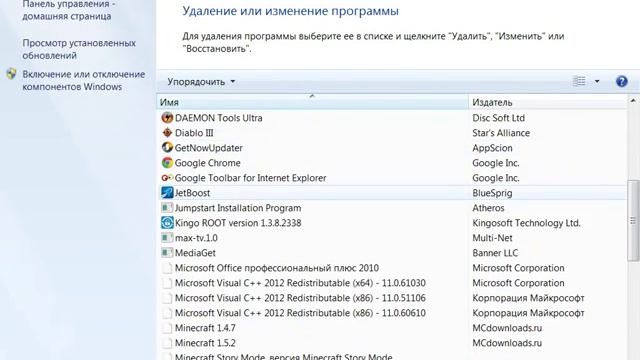Click the Google Toolbar for Internet Explorer icon
The width and height of the screenshot is (640, 360).
tap(167, 178)
